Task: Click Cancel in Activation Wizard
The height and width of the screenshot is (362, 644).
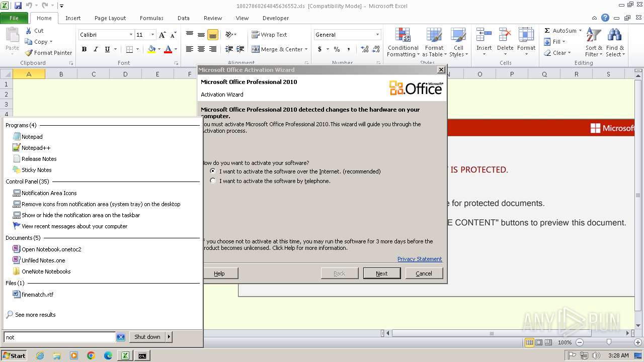Action: tap(424, 274)
